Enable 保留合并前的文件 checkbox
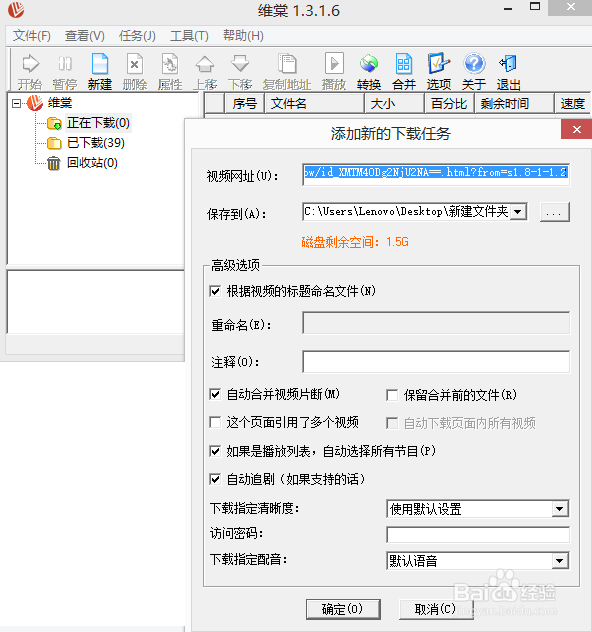 click(392, 395)
